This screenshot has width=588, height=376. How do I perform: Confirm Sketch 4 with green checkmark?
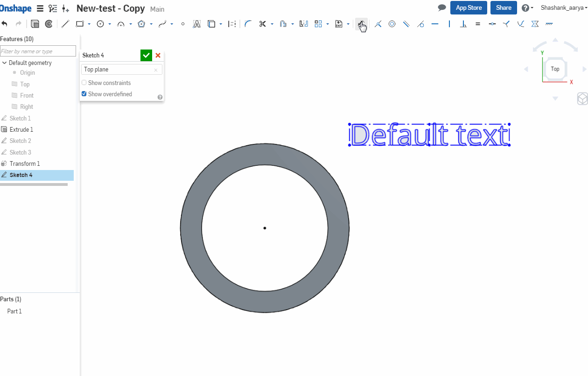[146, 55]
